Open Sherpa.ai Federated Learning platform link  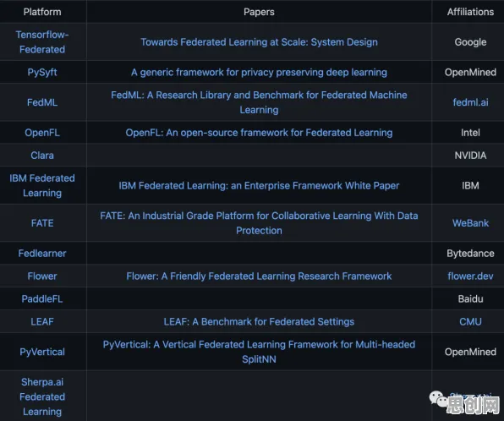(x=42, y=396)
